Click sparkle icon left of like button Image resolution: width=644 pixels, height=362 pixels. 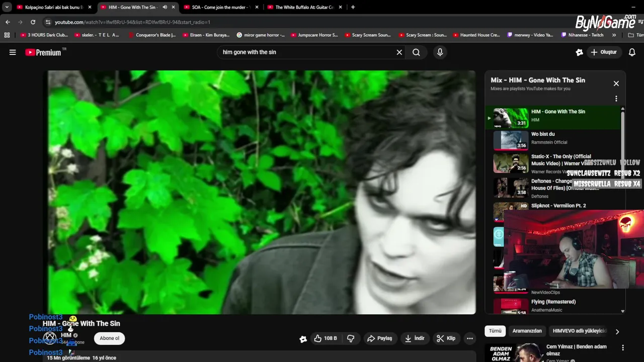[303, 339]
